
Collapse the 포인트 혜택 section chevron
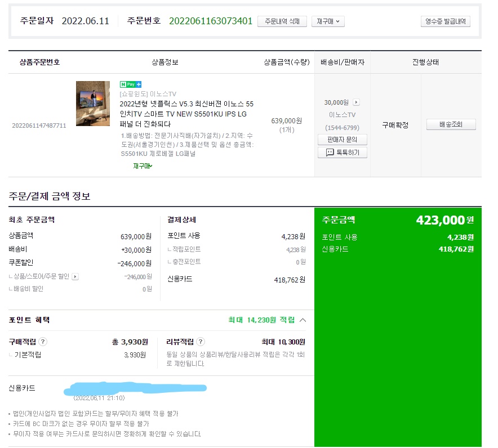tap(303, 320)
